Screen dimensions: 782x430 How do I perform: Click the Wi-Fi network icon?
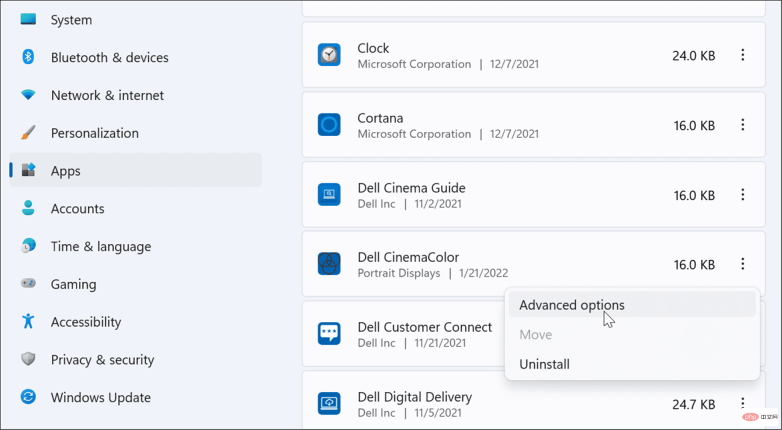pos(28,95)
